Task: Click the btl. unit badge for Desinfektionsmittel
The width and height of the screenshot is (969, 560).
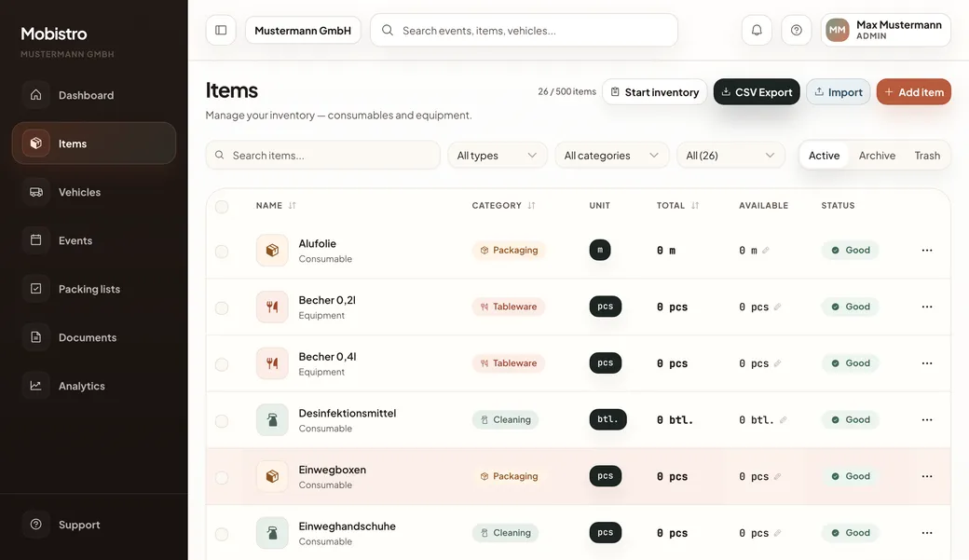Action: (x=607, y=419)
